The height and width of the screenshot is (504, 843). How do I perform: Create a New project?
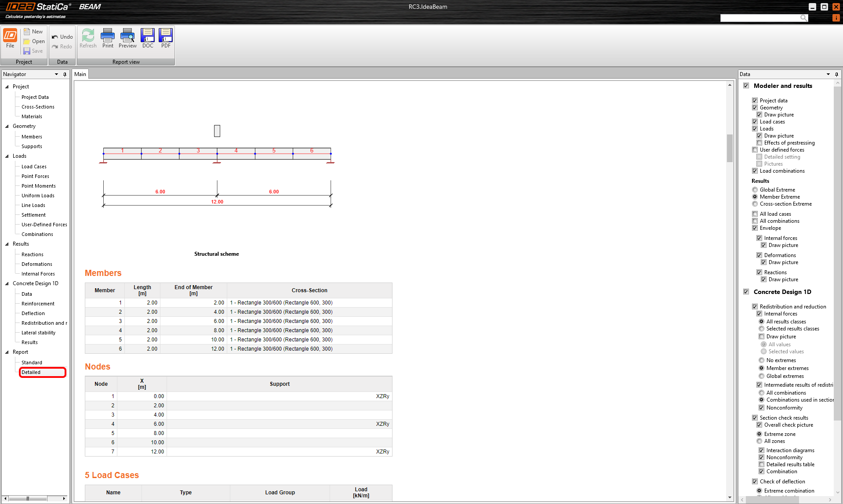tap(33, 32)
